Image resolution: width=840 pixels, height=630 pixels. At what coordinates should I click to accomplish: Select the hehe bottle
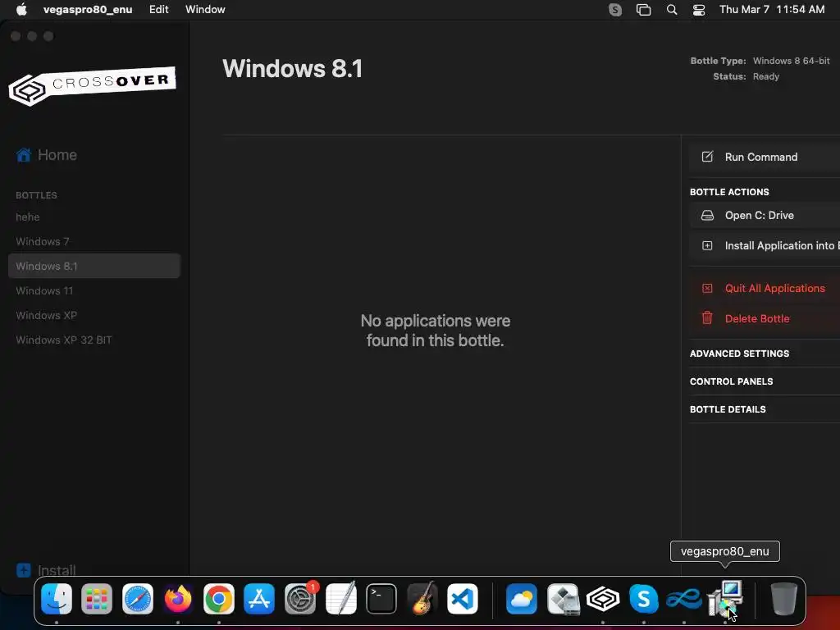94,217
